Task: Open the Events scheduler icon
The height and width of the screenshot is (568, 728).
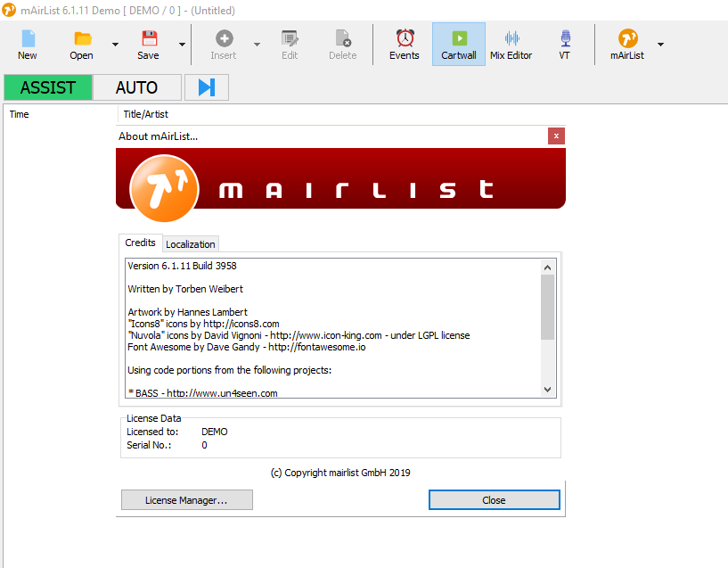Action: point(405,43)
